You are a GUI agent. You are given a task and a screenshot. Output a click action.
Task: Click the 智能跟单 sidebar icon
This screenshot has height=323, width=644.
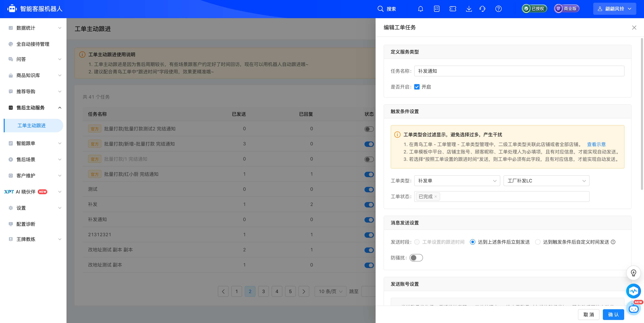(11, 143)
